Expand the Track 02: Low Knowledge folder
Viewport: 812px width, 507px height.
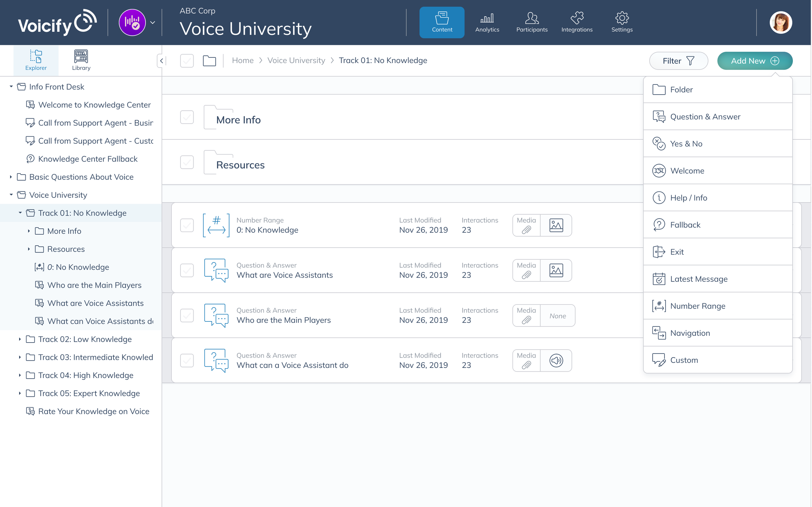[x=20, y=339]
